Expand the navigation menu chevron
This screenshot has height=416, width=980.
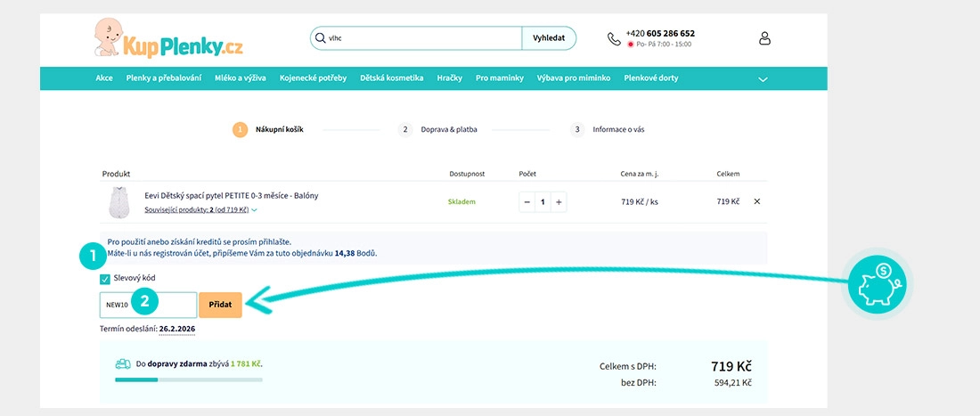(763, 79)
